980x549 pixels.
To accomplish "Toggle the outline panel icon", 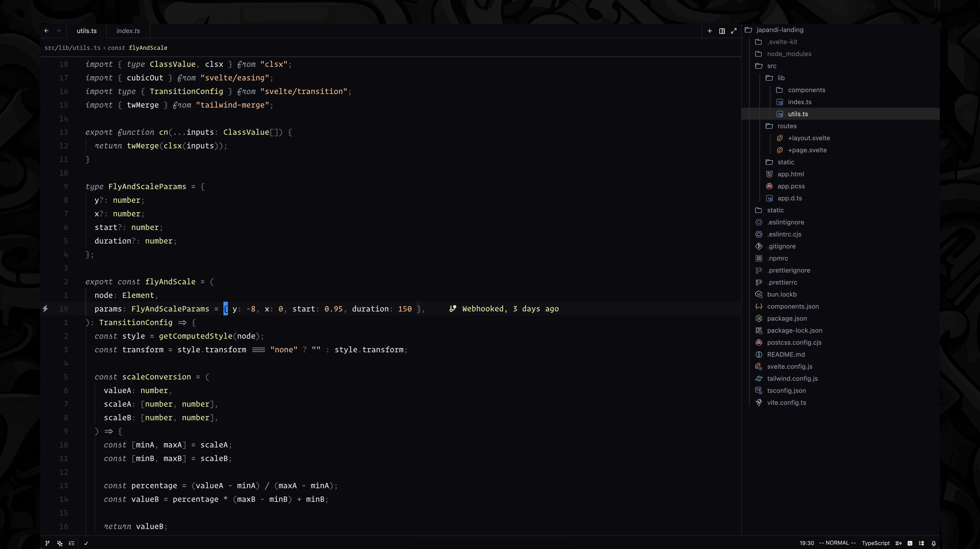I will (x=72, y=543).
